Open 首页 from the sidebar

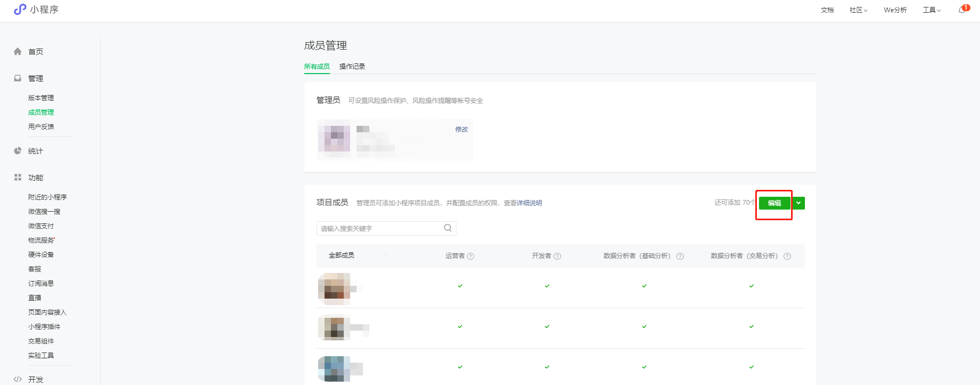pyautogui.click(x=35, y=52)
